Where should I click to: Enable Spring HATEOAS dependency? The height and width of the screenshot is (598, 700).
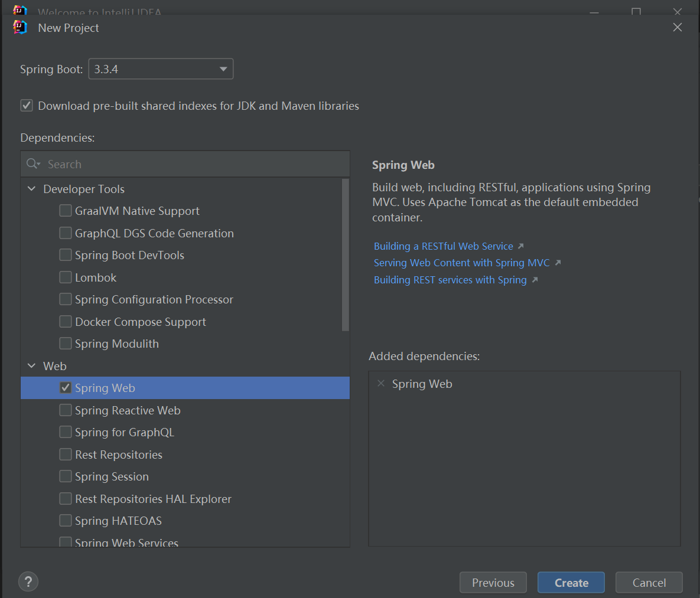tap(65, 520)
